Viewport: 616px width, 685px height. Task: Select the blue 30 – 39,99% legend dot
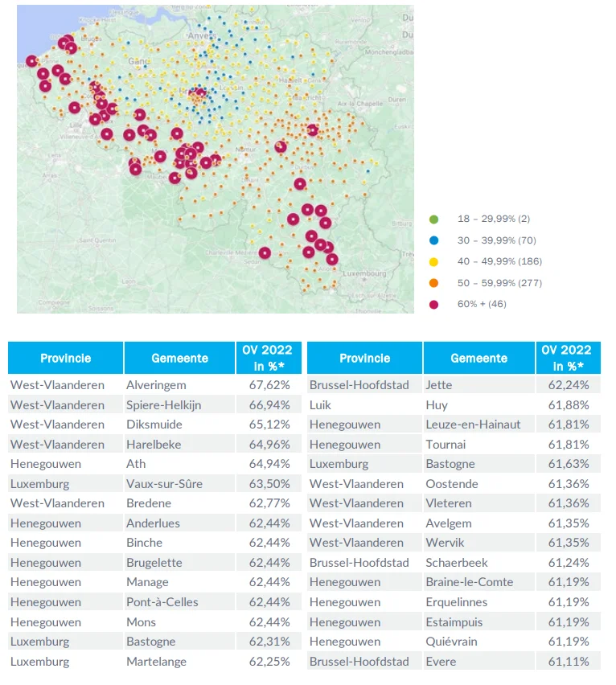pyautogui.click(x=434, y=240)
